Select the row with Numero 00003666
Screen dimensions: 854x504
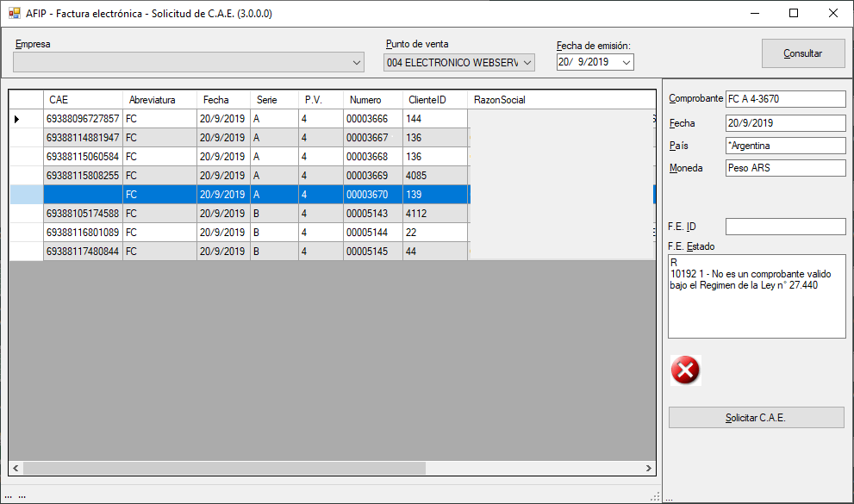click(x=372, y=119)
